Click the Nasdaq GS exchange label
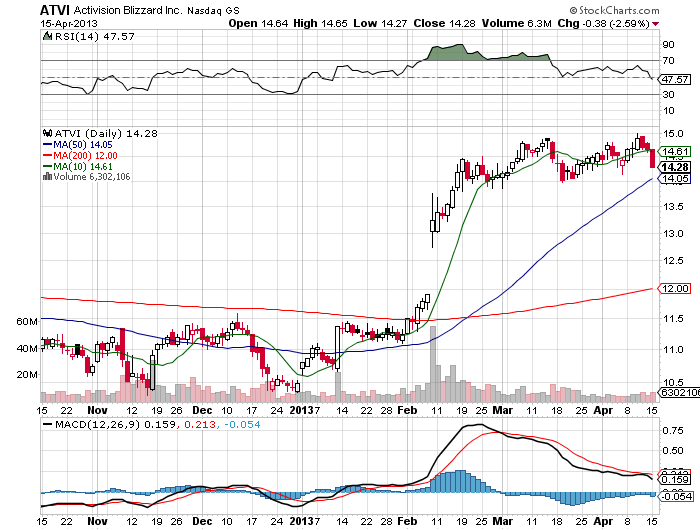The height and width of the screenshot is (530, 700). tap(213, 11)
